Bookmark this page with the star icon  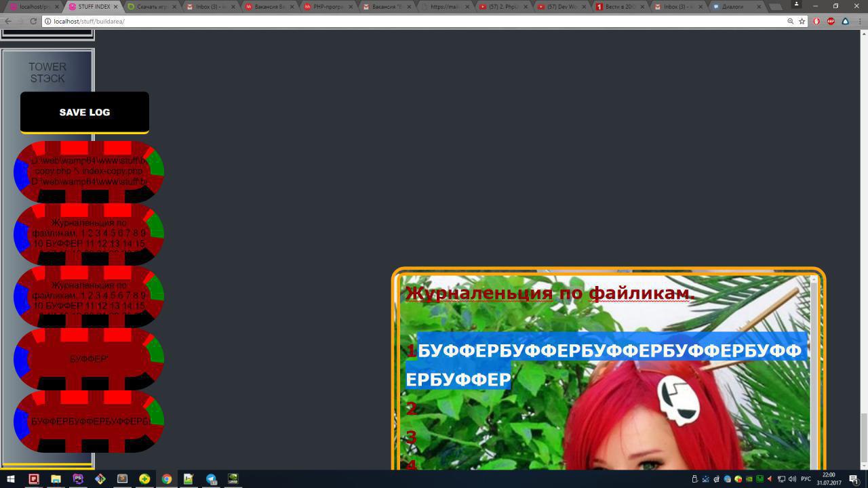click(802, 21)
